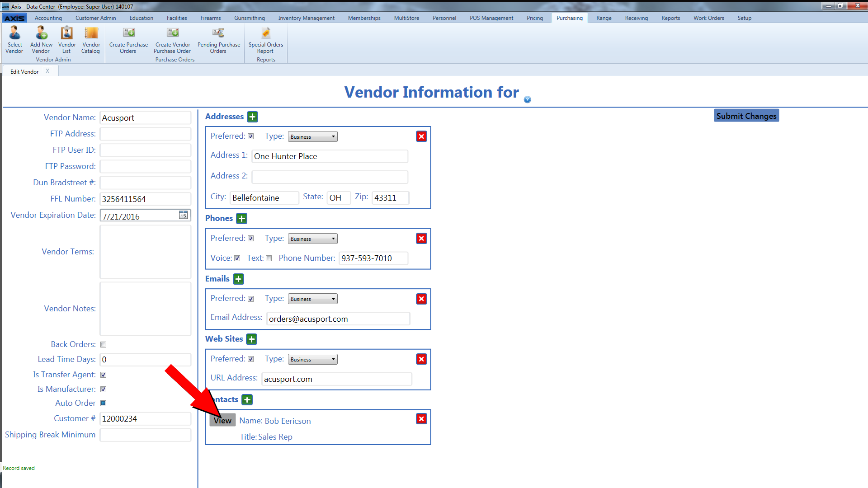Open the Vendor Catalog

91,40
